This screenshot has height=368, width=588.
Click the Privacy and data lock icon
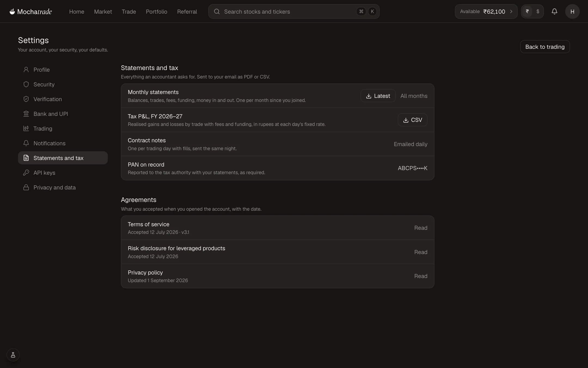pyautogui.click(x=26, y=187)
